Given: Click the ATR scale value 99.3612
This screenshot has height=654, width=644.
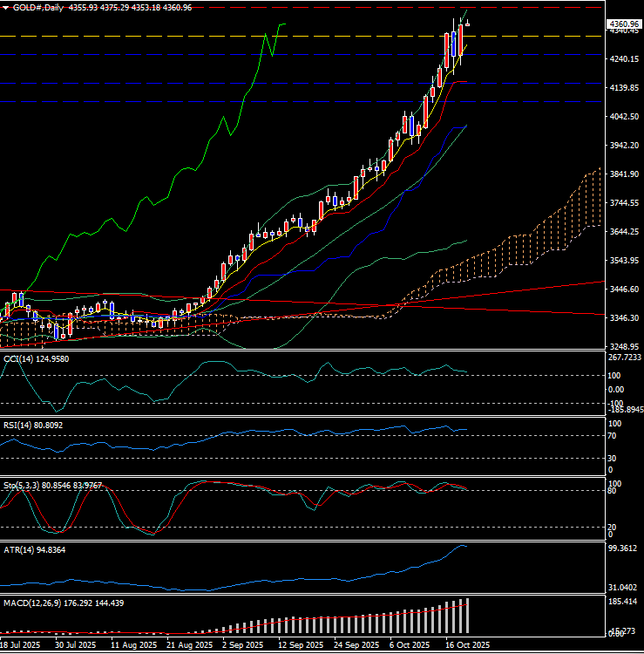Looking at the screenshot, I should click(x=624, y=548).
